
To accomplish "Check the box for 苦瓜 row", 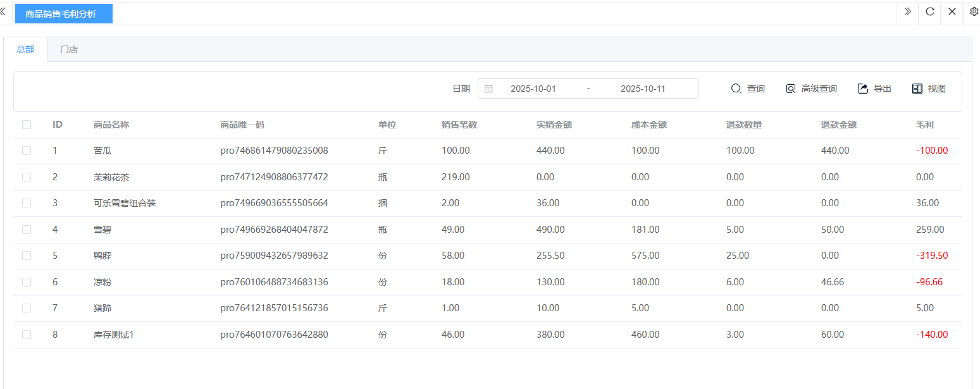I will 27,151.
